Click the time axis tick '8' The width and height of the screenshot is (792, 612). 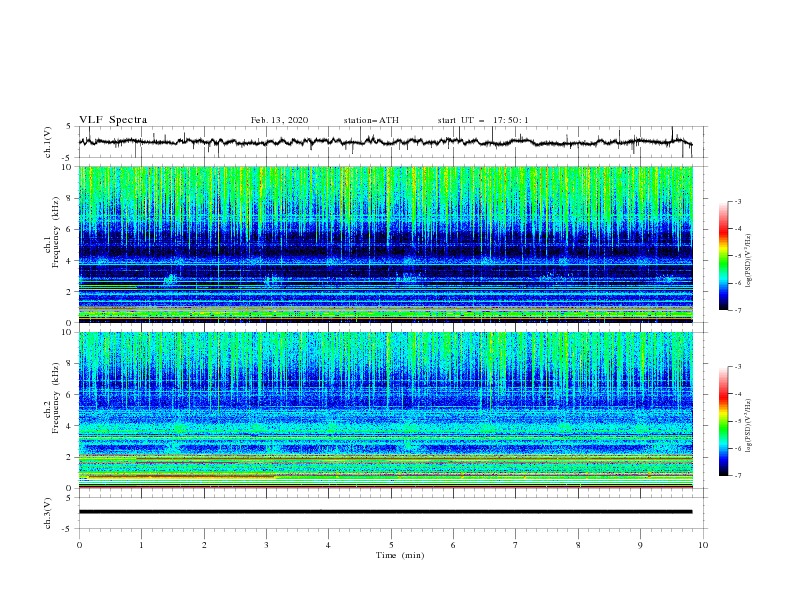(578, 545)
